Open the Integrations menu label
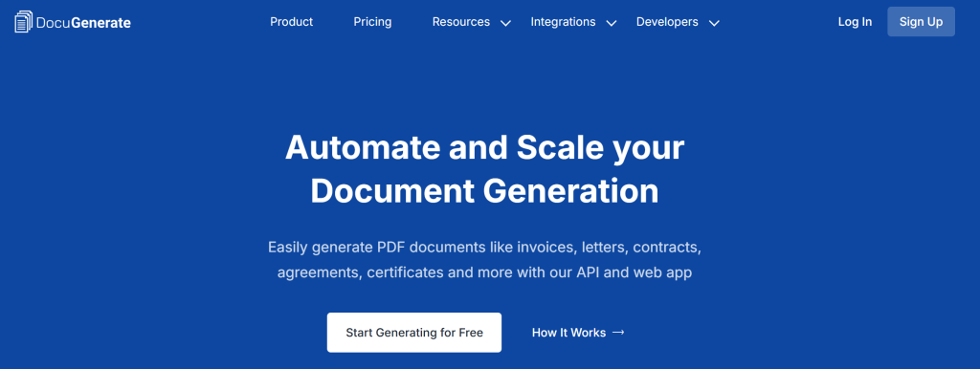The image size is (980, 369). (563, 22)
